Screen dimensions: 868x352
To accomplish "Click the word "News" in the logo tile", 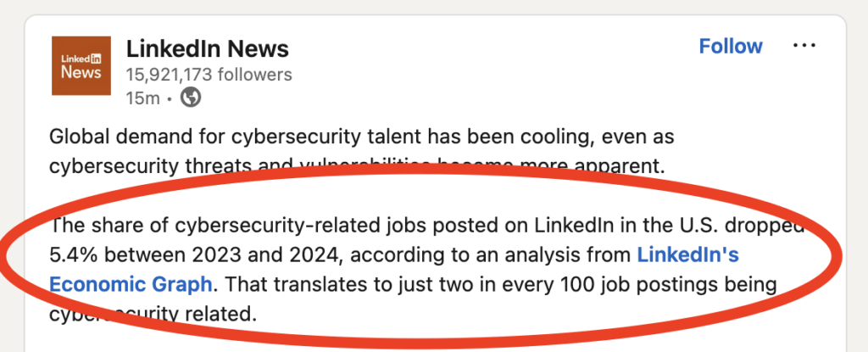I will pyautogui.click(x=81, y=73).
